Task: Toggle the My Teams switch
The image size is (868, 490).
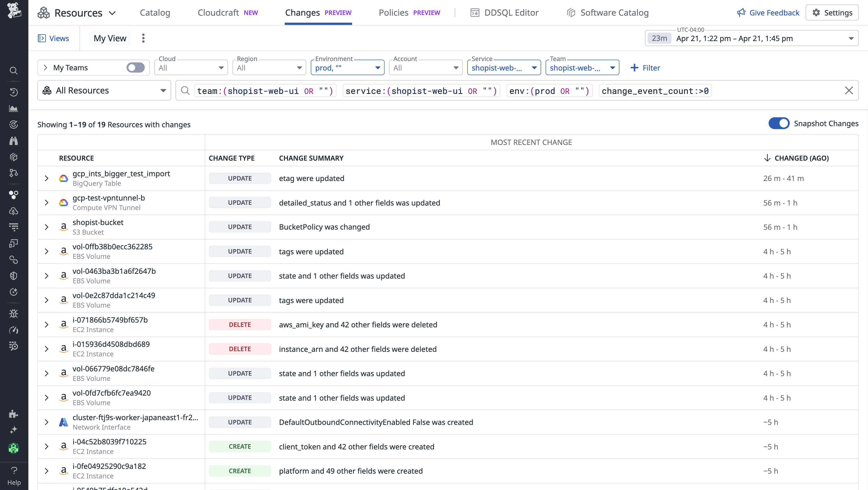Action: (135, 67)
